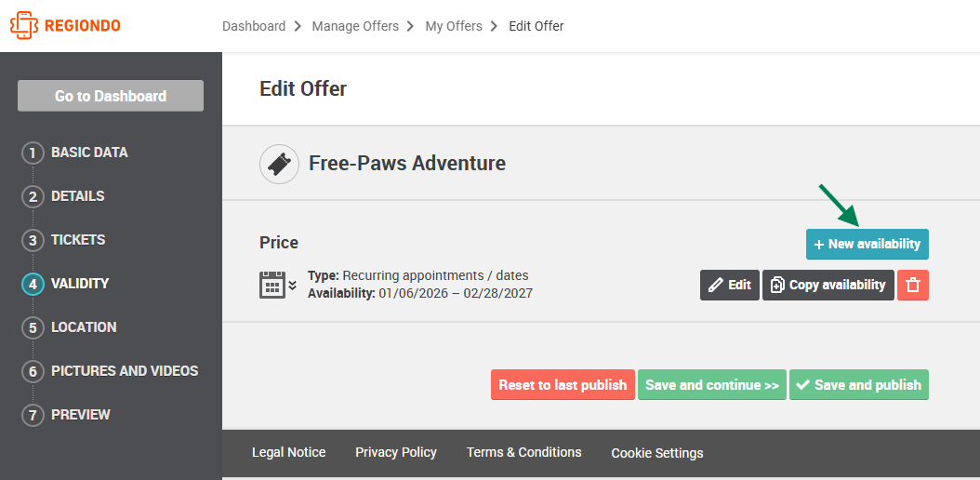980x480 pixels.
Task: Open the Tickets step in sidebar
Action: (78, 240)
